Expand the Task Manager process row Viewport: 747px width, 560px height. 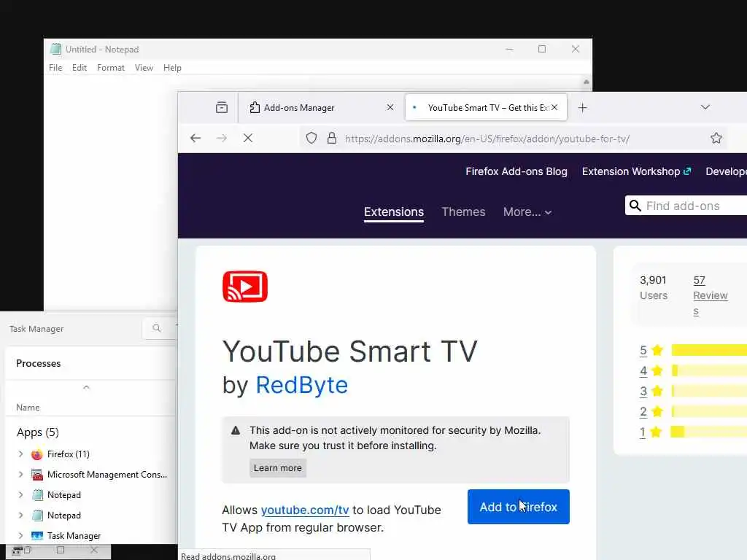20,536
